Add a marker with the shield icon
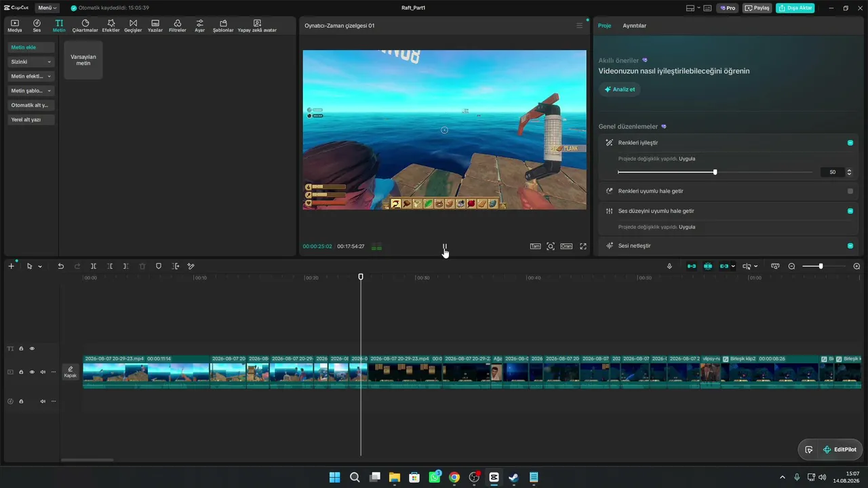Viewport: 868px width, 488px height. pos(159,266)
